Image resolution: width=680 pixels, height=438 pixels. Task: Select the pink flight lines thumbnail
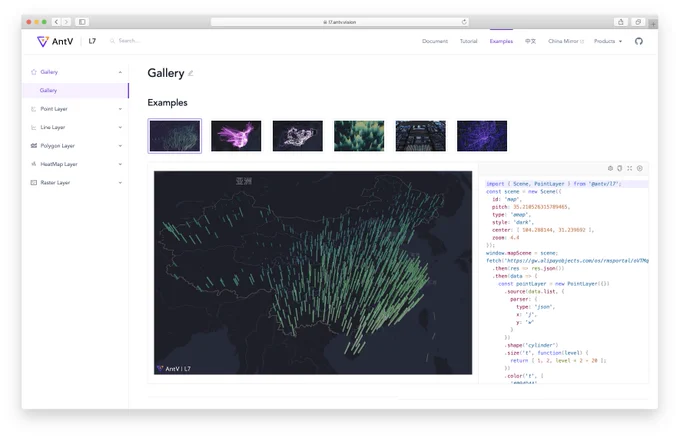[x=236, y=136]
